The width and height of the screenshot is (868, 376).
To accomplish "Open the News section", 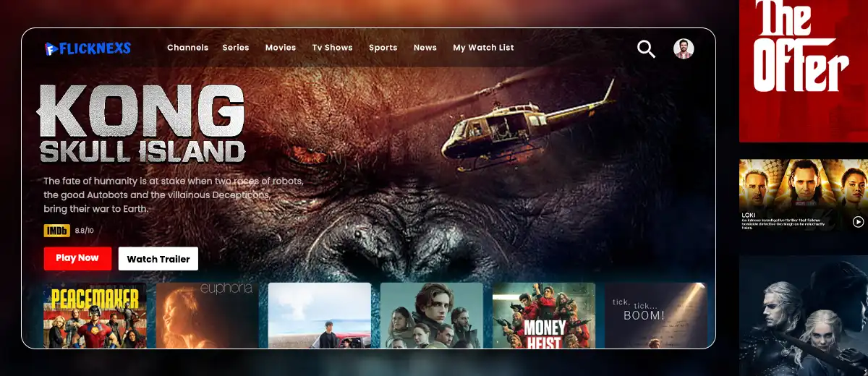I will [x=425, y=48].
